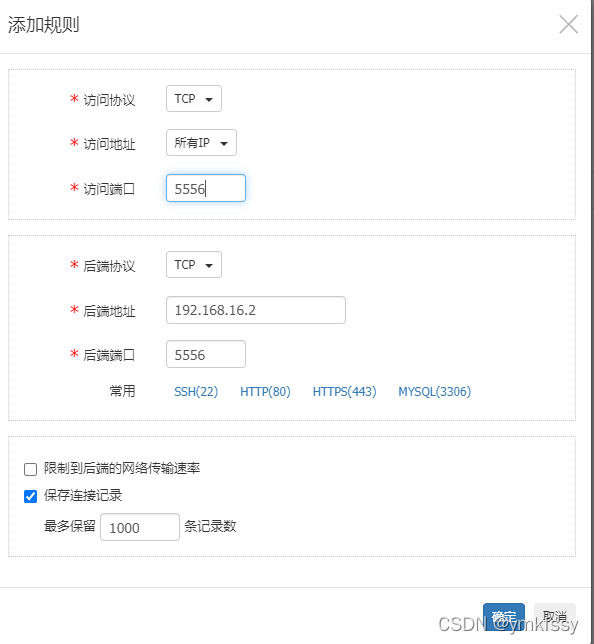Open the 访问协议 TCP dropdown

coord(194,99)
